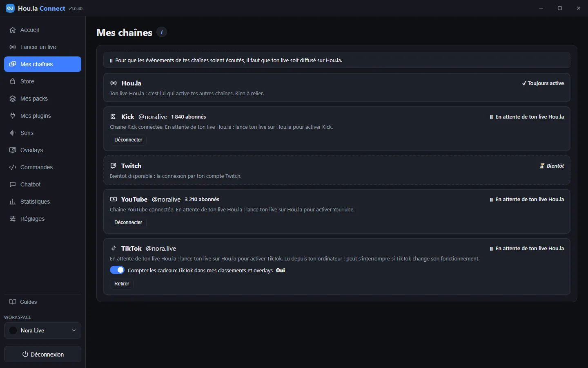588x368 pixels.
Task: Click the Guides book icon
Action: coord(13,302)
